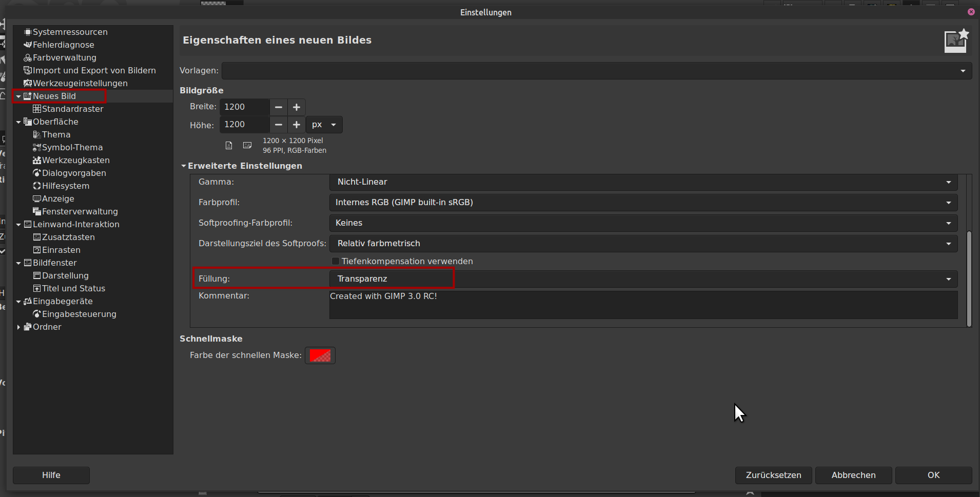980x497 pixels.
Task: Open the Füllung dropdown
Action: click(x=643, y=279)
